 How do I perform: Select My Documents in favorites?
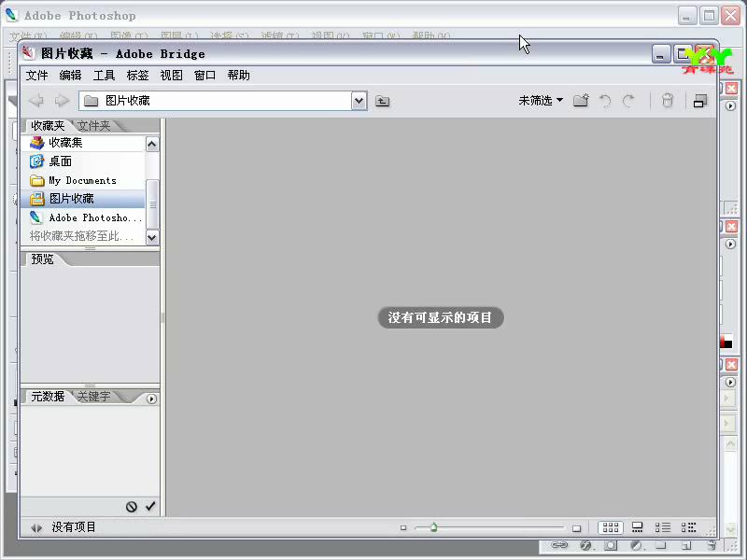pyautogui.click(x=83, y=180)
